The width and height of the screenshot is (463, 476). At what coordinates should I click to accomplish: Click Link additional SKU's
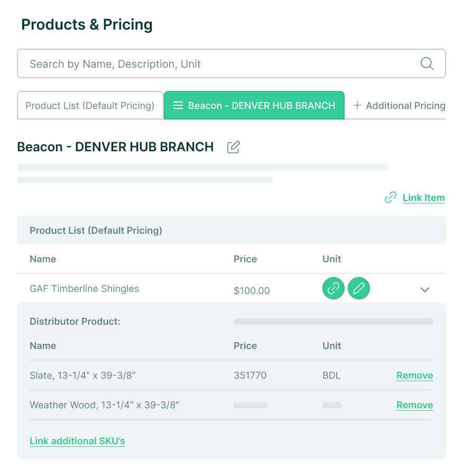tap(77, 441)
